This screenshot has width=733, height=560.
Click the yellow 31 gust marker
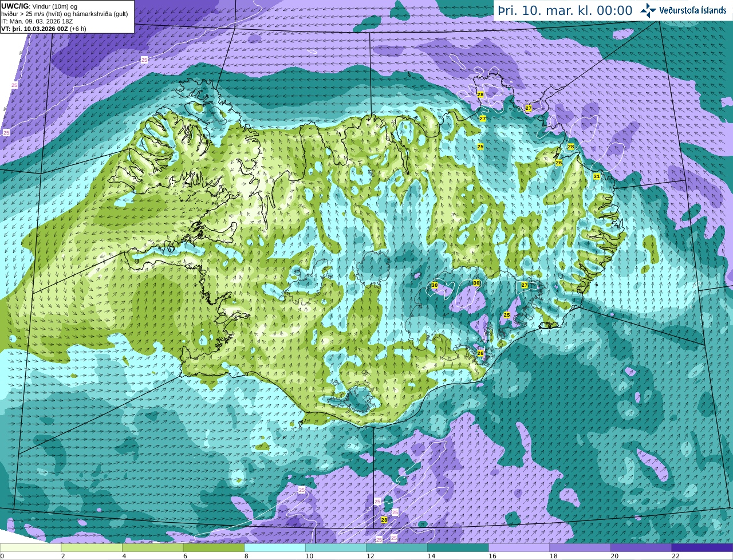pos(597,176)
